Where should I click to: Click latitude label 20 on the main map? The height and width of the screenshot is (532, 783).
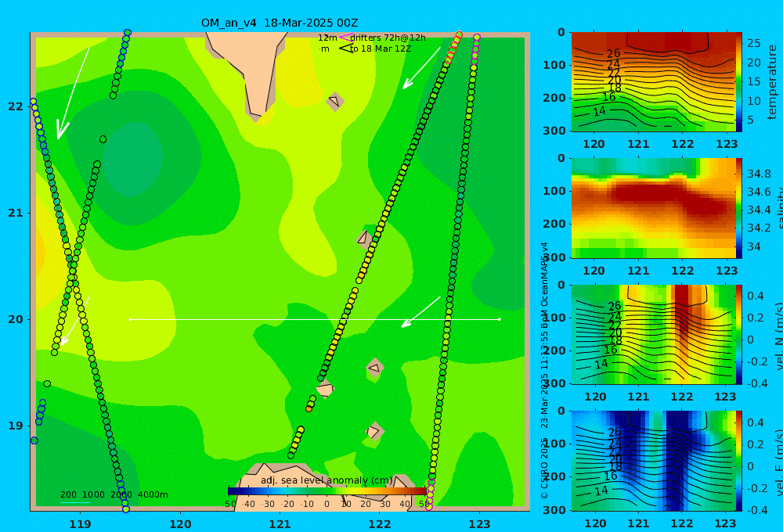(16, 319)
